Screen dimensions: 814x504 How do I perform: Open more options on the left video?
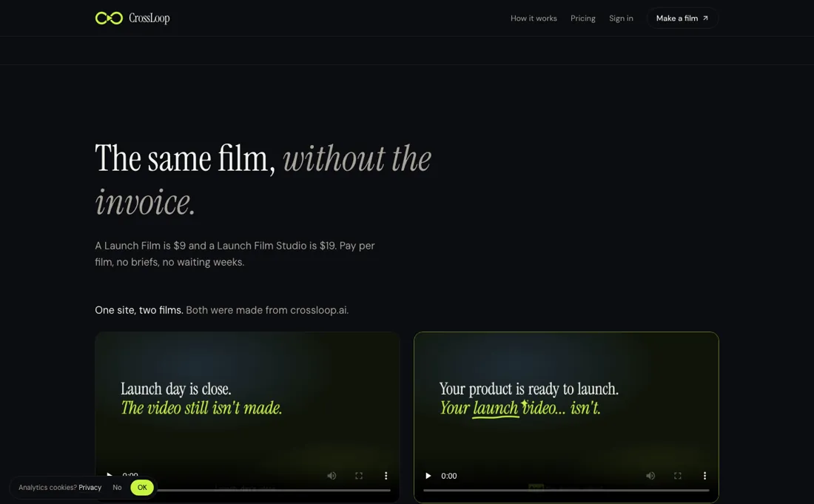click(x=386, y=475)
